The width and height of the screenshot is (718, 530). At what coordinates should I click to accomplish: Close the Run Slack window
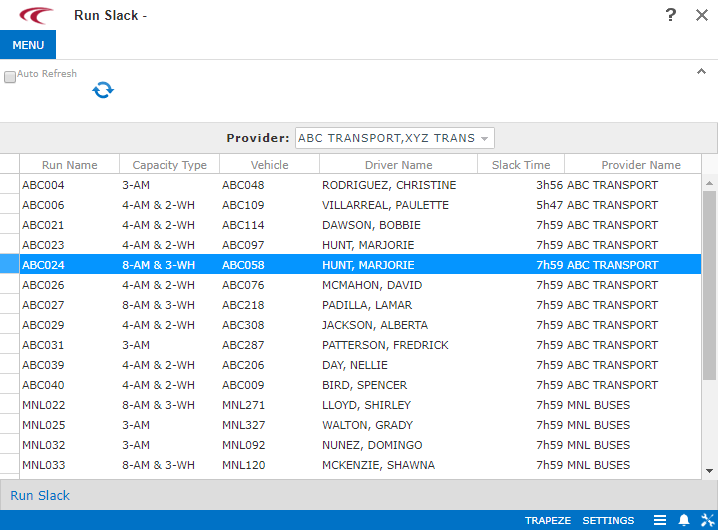702,15
